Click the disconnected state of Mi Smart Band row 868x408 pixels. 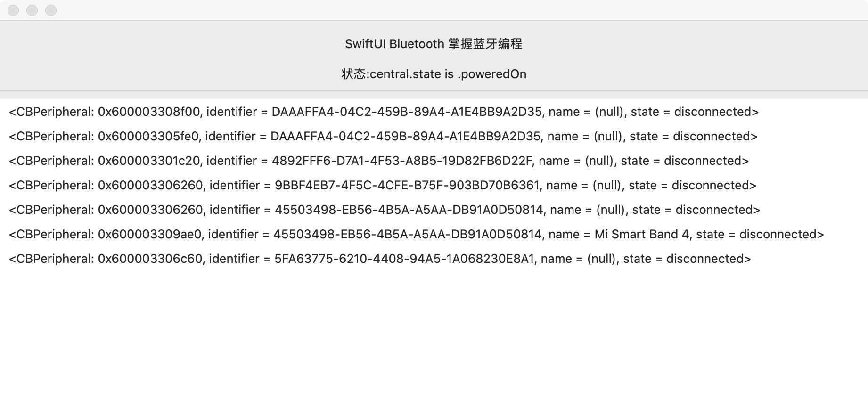pyautogui.click(x=779, y=234)
